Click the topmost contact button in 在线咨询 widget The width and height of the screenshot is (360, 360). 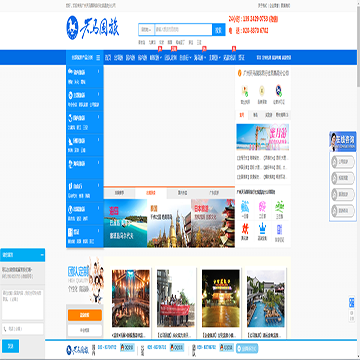tap(343, 162)
